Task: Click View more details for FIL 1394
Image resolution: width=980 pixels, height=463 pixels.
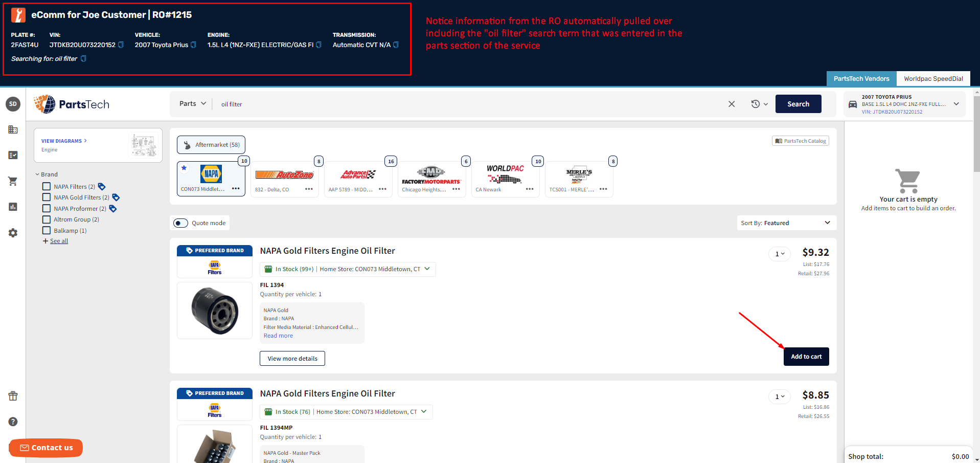Action: (x=292, y=359)
